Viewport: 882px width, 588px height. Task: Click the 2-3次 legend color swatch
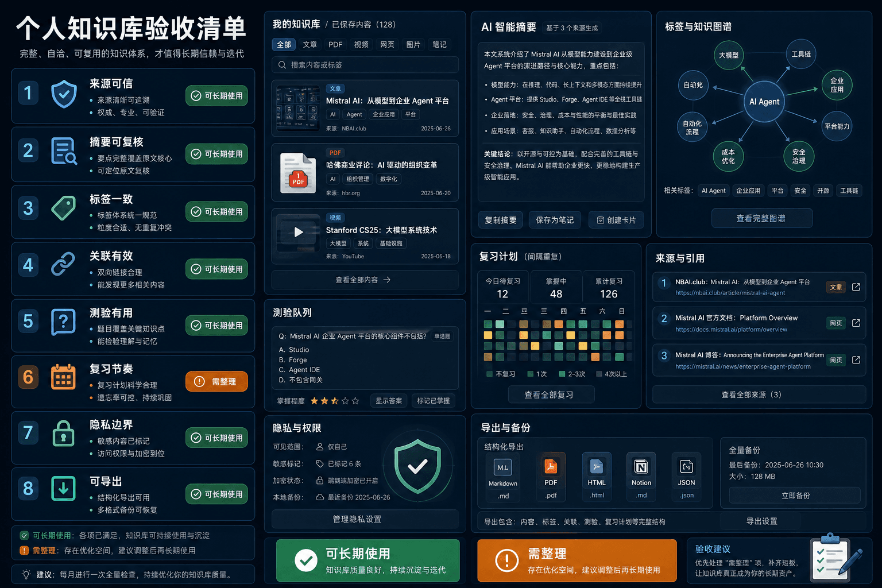tap(562, 374)
